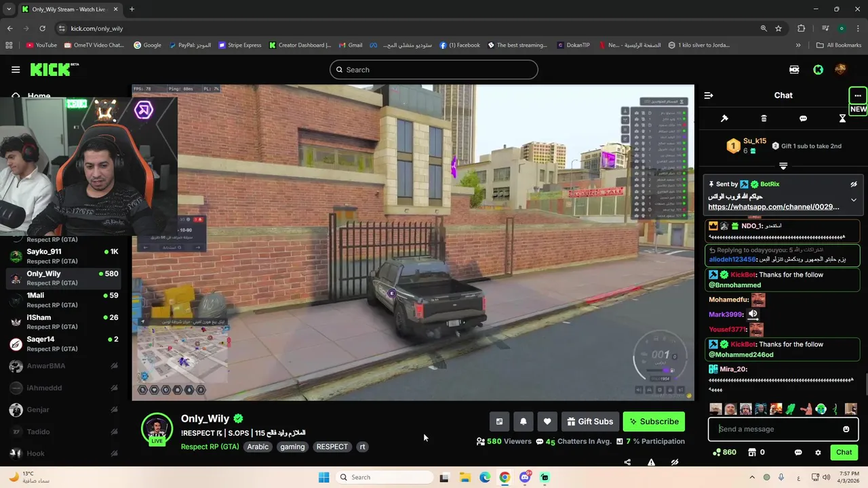Toggle the notification bell for Only_Wily

pos(523,422)
